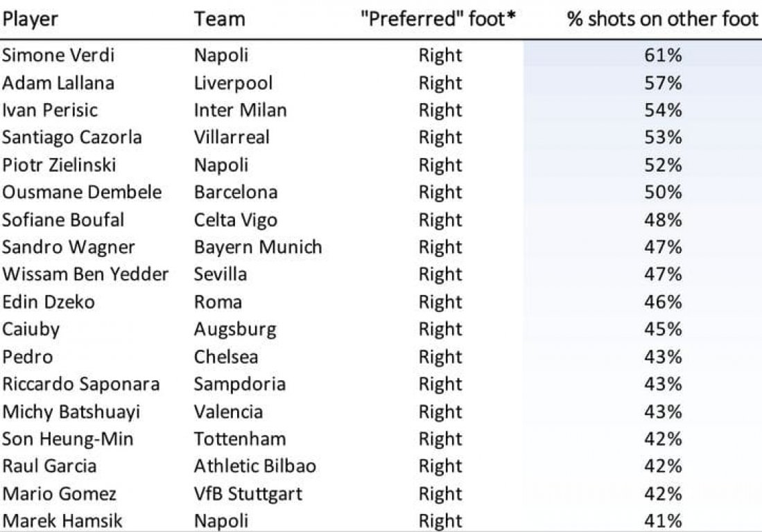The image size is (762, 532).
Task: Select the Augsburg team cell
Action: point(235,330)
